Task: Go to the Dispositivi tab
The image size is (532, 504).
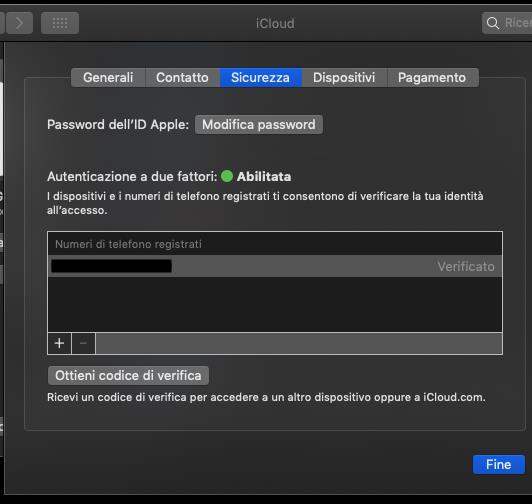Action: pyautogui.click(x=344, y=77)
